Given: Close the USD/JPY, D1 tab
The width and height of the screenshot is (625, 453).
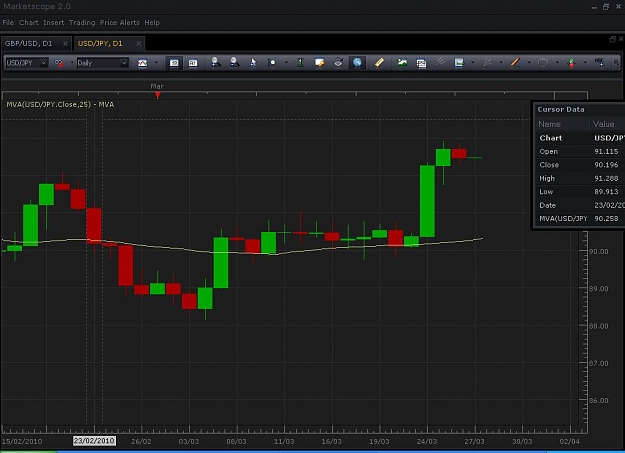Looking at the screenshot, I should [x=138, y=43].
